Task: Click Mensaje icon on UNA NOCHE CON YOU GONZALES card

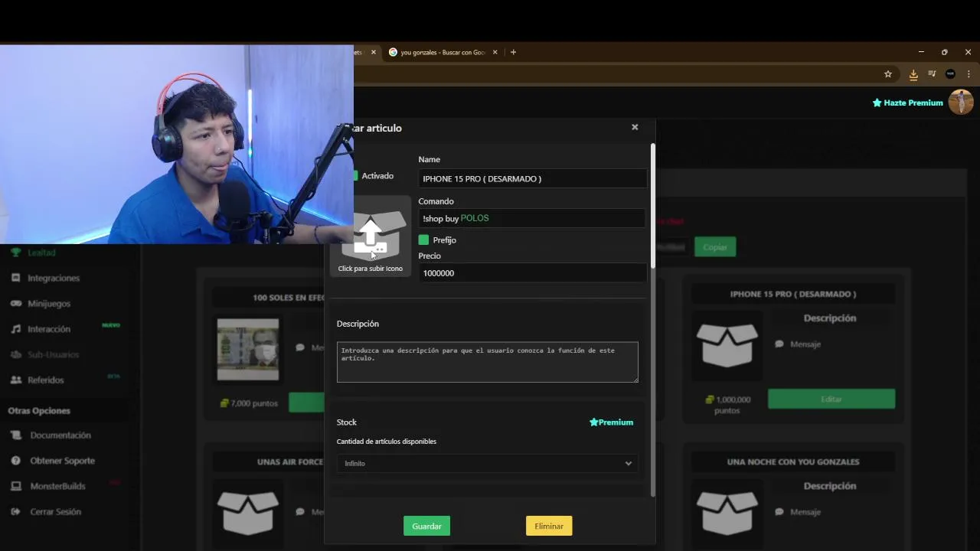Action: pyautogui.click(x=779, y=512)
